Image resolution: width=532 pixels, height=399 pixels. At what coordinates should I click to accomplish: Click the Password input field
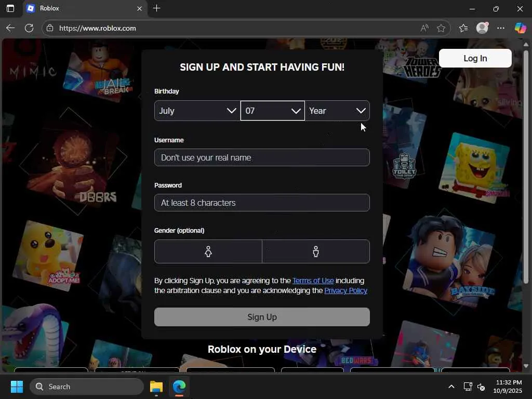point(262,203)
